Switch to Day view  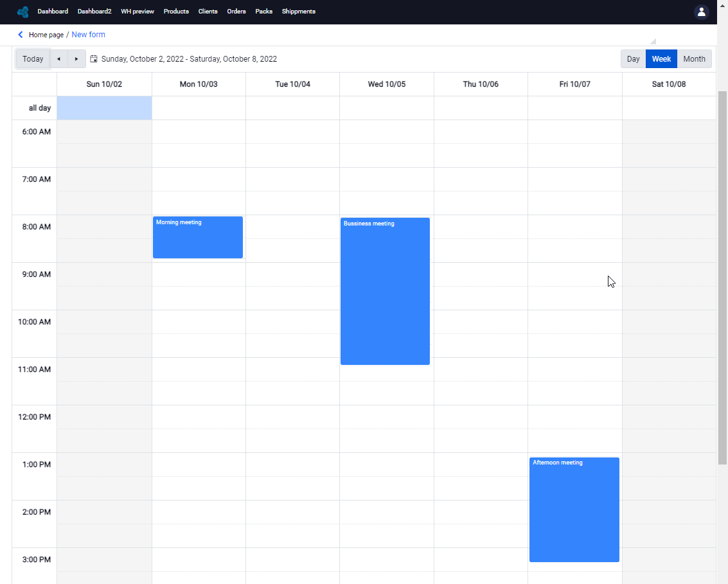coord(634,59)
